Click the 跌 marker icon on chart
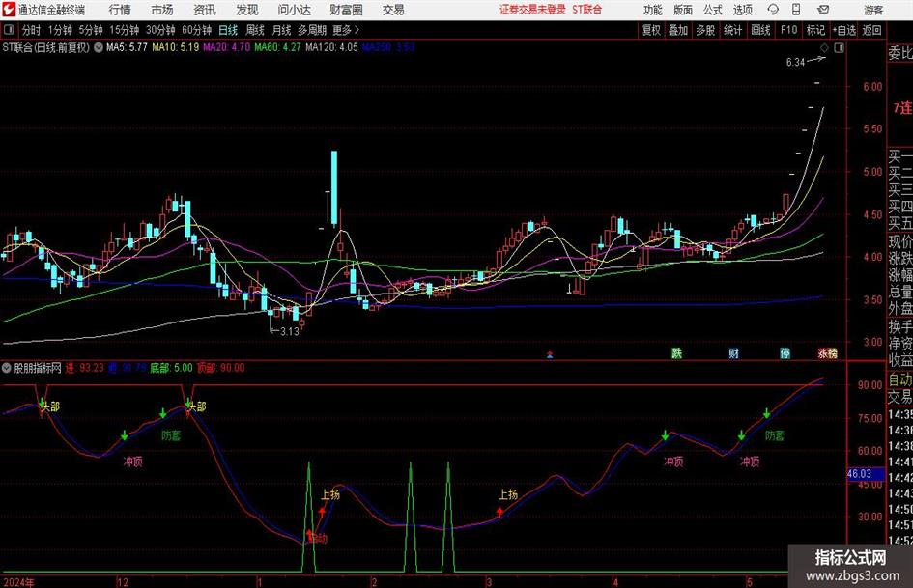 (676, 352)
